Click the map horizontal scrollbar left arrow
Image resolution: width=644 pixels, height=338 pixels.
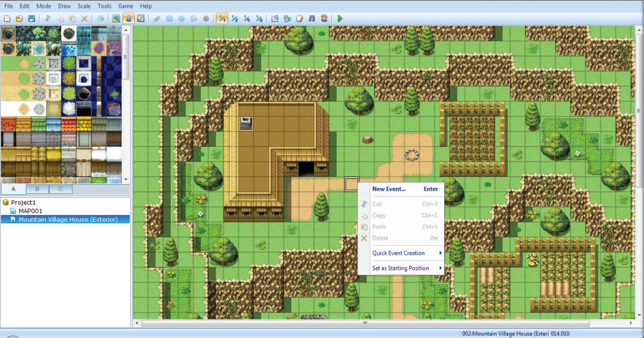(x=137, y=323)
